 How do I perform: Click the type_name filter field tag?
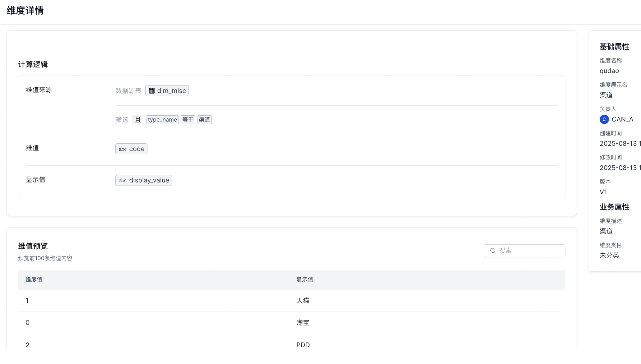tap(162, 120)
